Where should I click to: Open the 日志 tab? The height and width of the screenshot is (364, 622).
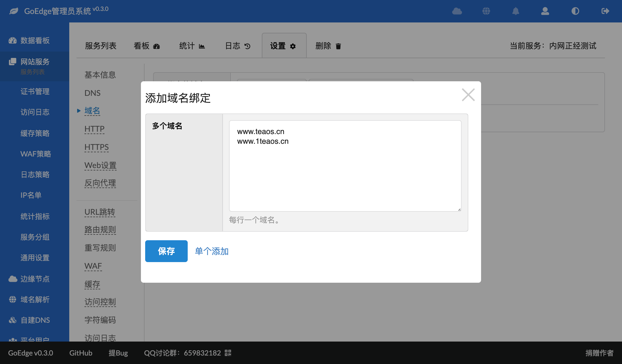238,46
